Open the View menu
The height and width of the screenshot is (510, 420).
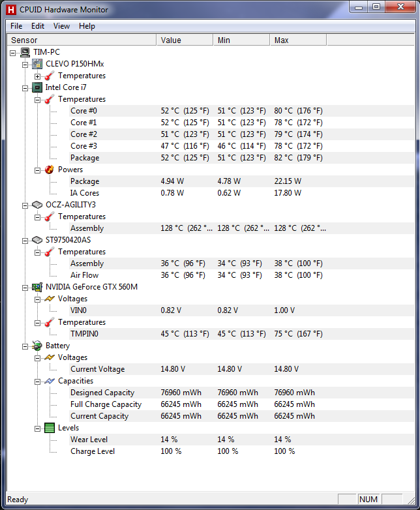coord(61,26)
